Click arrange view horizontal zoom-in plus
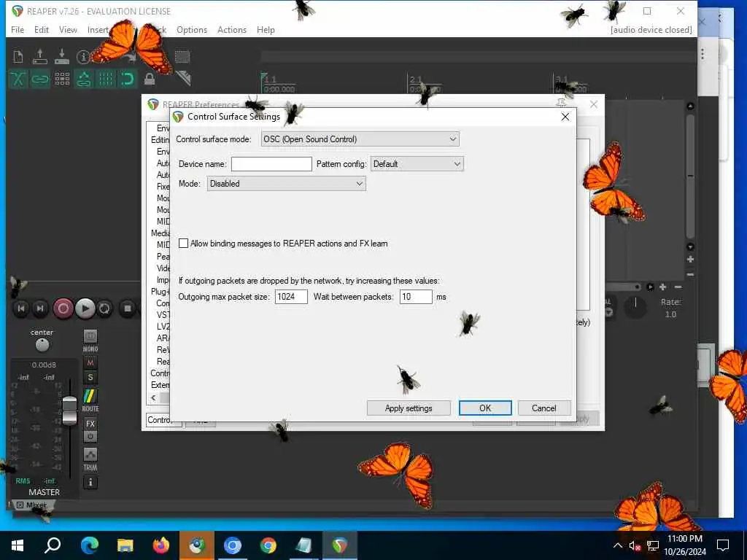The width and height of the screenshot is (747, 560). (x=662, y=287)
